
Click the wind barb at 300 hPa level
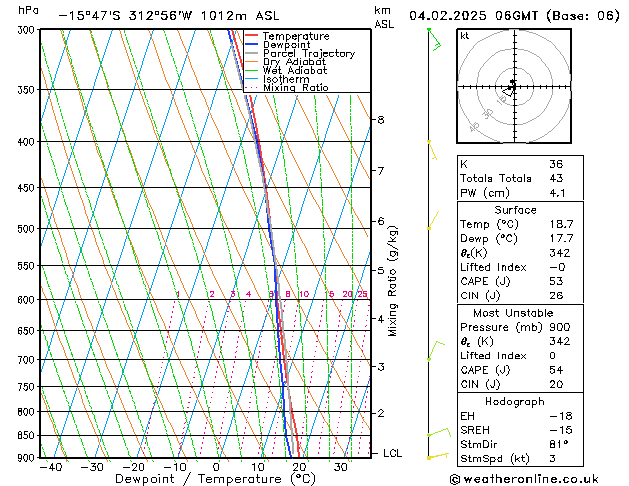(x=434, y=40)
